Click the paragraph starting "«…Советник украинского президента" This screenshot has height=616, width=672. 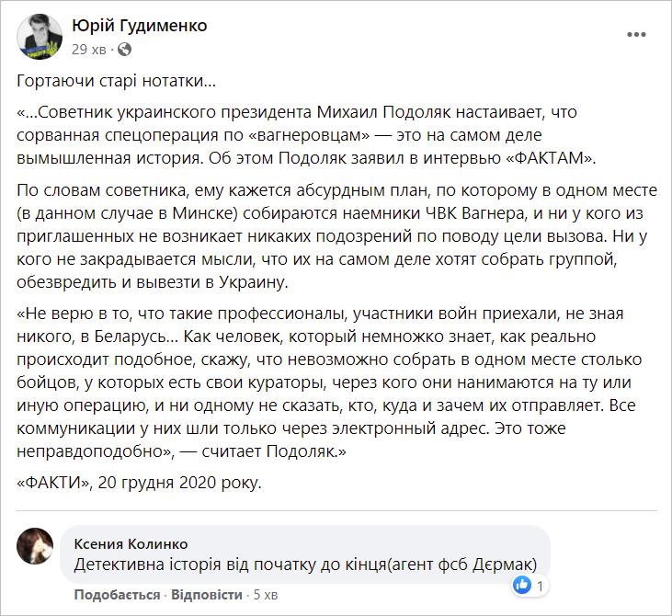click(322, 135)
